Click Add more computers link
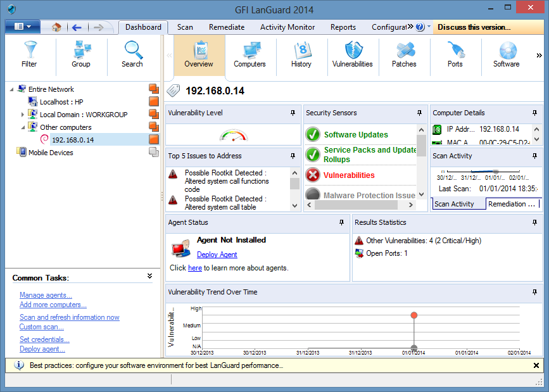Screen dimensions: 549x392 coord(53,305)
